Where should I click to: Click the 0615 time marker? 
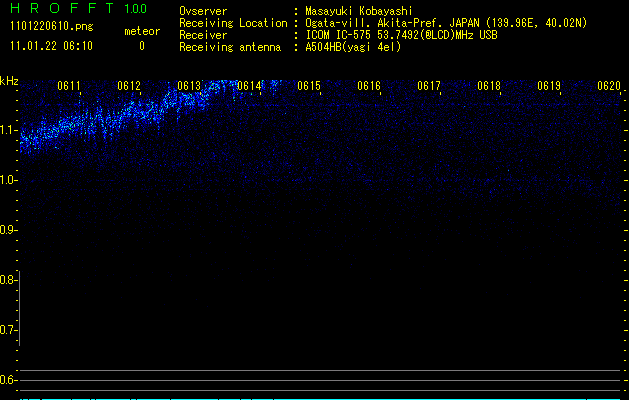click(x=309, y=86)
